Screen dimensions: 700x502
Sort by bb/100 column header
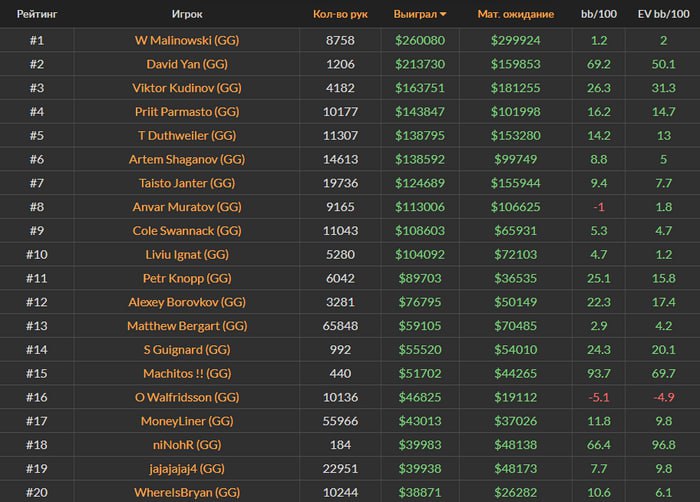coord(599,14)
